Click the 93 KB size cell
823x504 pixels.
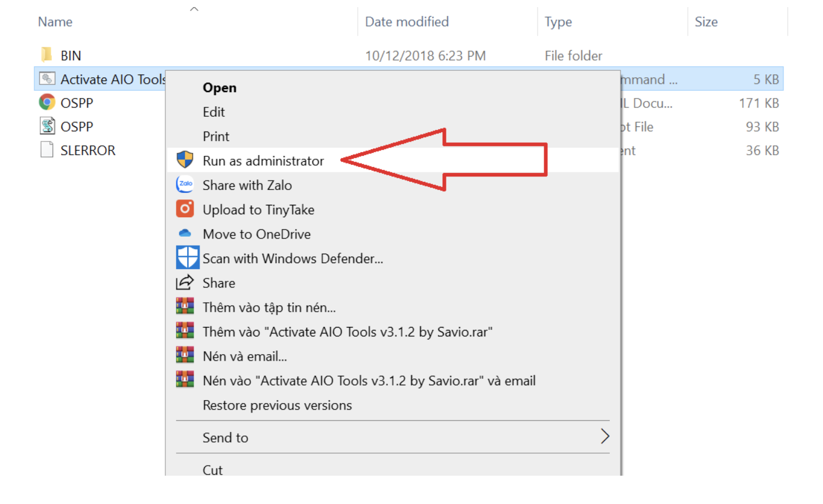click(x=762, y=126)
